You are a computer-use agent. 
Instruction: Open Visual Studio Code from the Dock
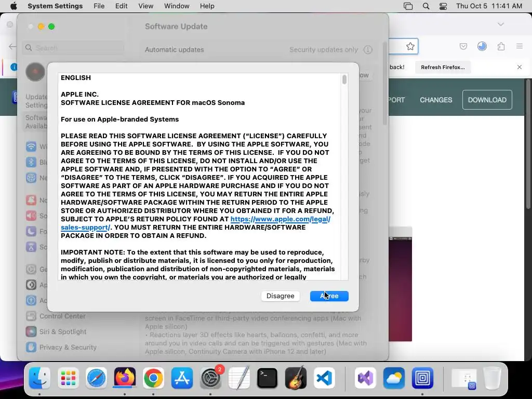click(x=324, y=378)
